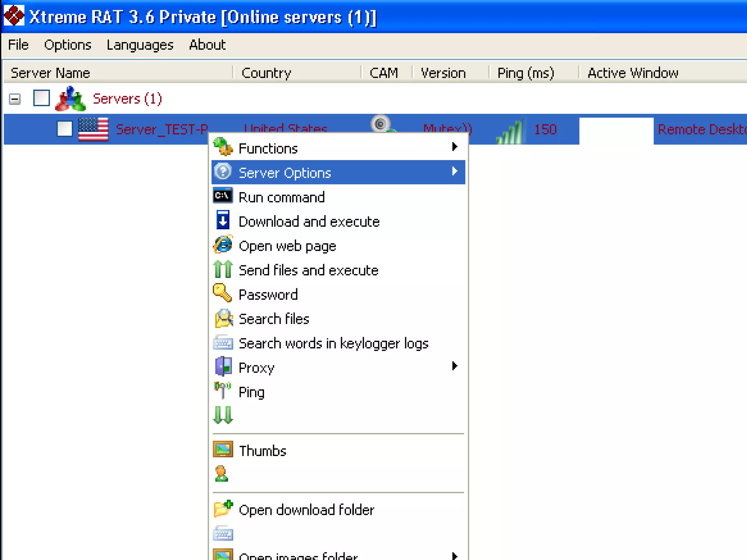Click the Search files magnifier icon
Image resolution: width=747 pixels, height=560 pixels.
pos(223,318)
